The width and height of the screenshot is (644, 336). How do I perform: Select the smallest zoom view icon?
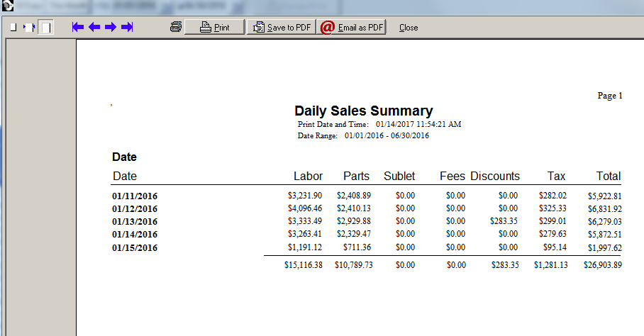coord(13,28)
